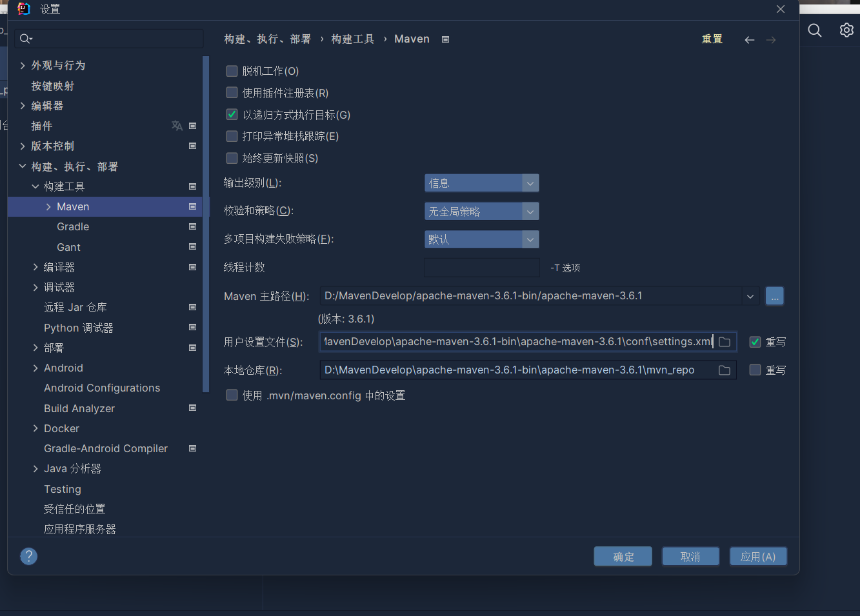
Task: Select Android Configurations in the settings tree
Action: pos(102,388)
